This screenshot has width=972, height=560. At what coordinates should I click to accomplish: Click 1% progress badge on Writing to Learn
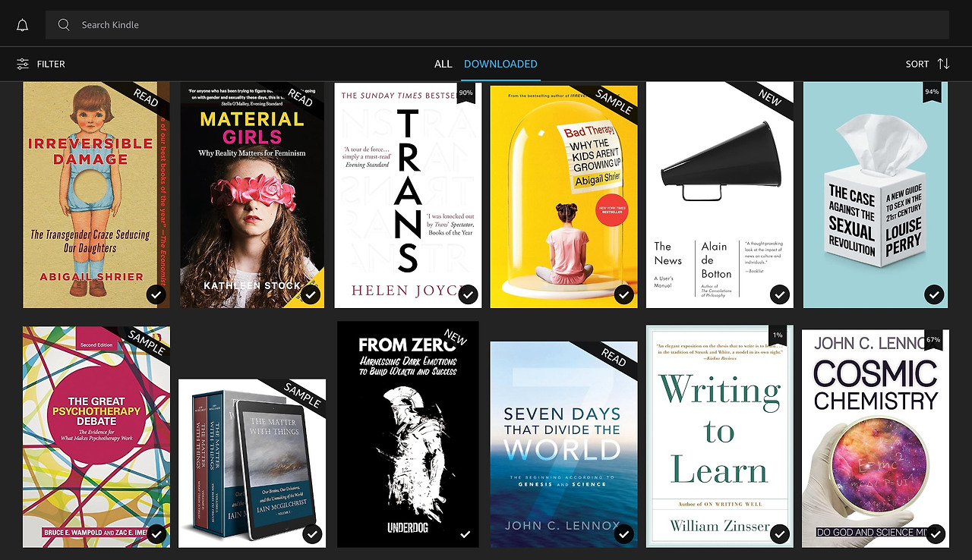pyautogui.click(x=778, y=336)
